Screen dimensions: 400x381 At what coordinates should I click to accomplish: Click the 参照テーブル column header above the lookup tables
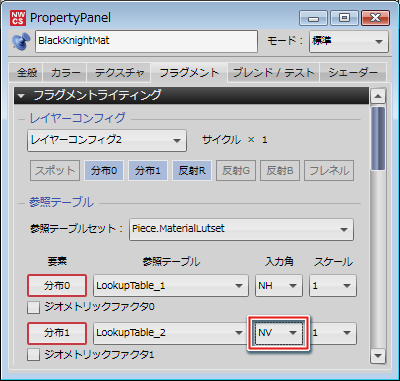[171, 262]
